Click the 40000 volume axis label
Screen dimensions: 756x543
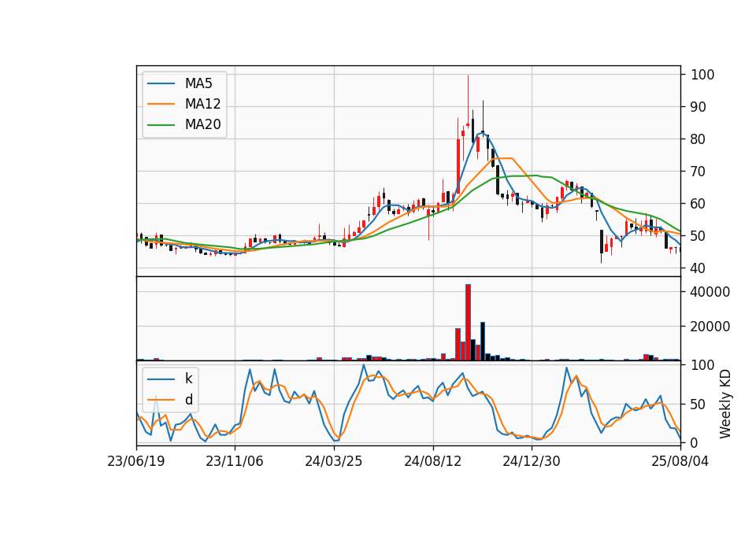point(710,292)
